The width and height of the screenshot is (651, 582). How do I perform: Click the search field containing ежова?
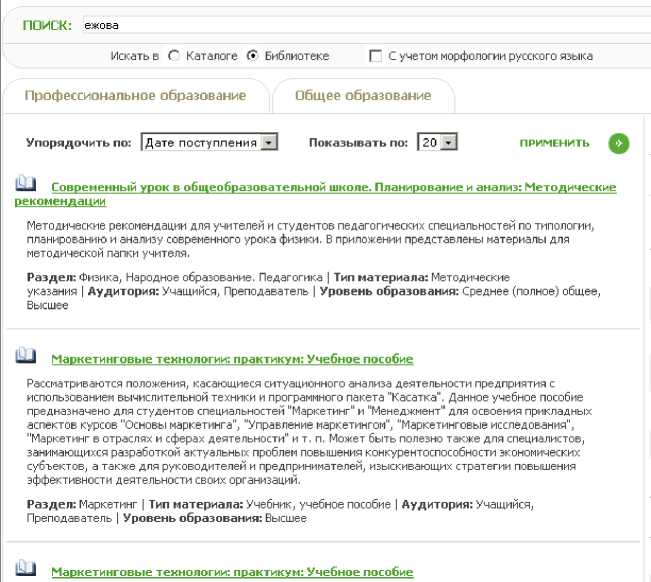click(x=365, y=25)
